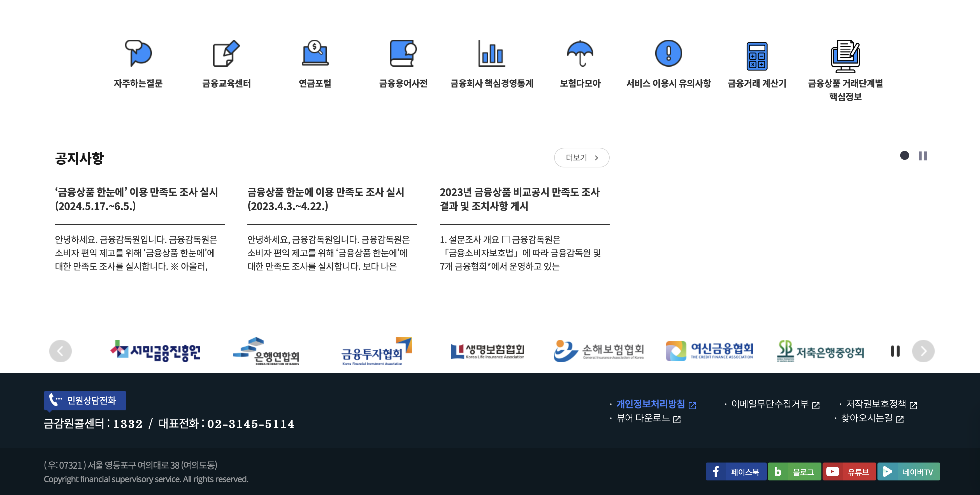980x495 pixels.
Task: Click the 보험다모아 umbrella icon
Action: pyautogui.click(x=580, y=53)
